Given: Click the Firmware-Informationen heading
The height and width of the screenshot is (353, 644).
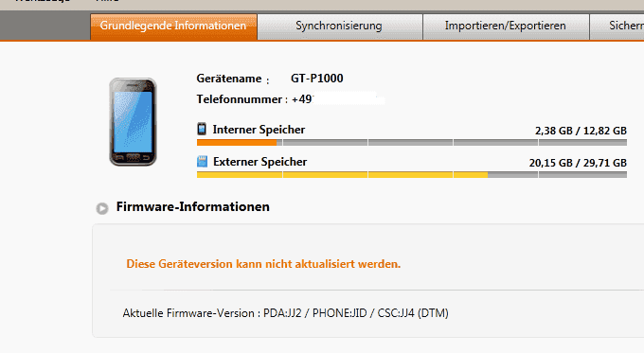Looking at the screenshot, I should click(x=192, y=206).
